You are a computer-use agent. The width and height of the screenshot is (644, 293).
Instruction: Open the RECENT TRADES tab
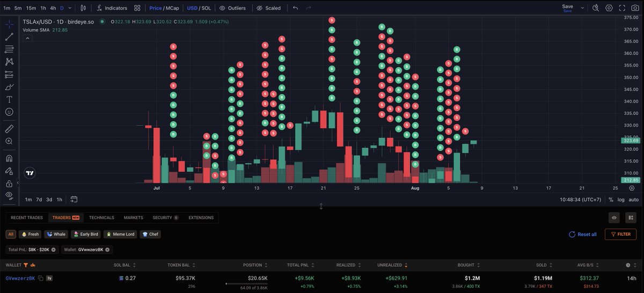coord(27,218)
